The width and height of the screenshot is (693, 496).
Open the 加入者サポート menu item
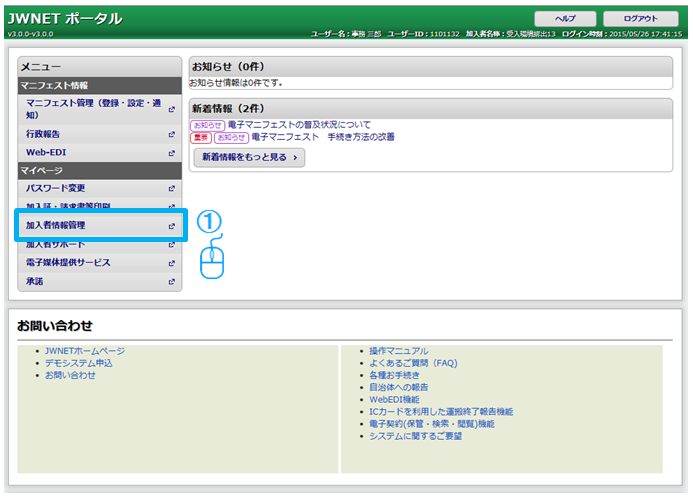[100, 244]
